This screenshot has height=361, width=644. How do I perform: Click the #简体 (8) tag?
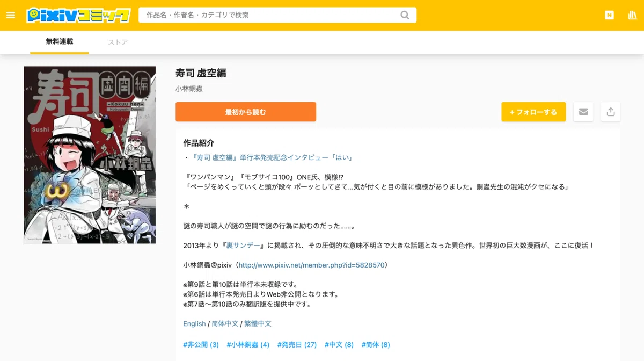coord(376,344)
